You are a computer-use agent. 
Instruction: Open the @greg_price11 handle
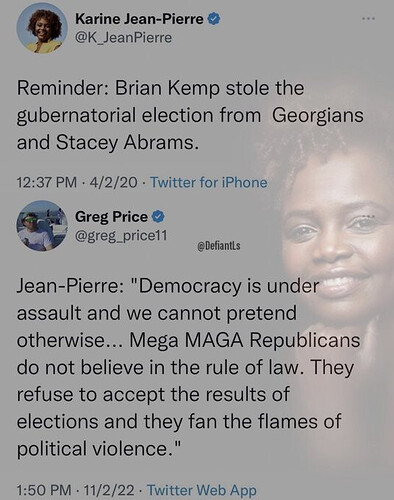click(x=121, y=236)
